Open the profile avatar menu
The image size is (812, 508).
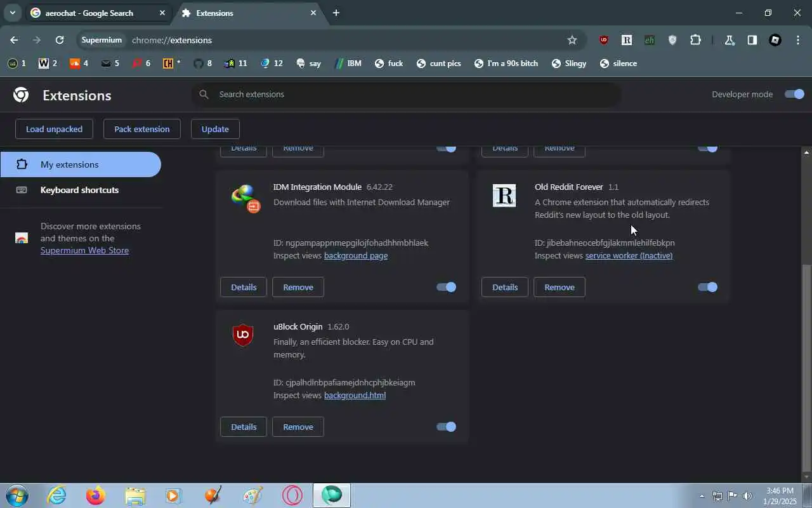point(775,40)
